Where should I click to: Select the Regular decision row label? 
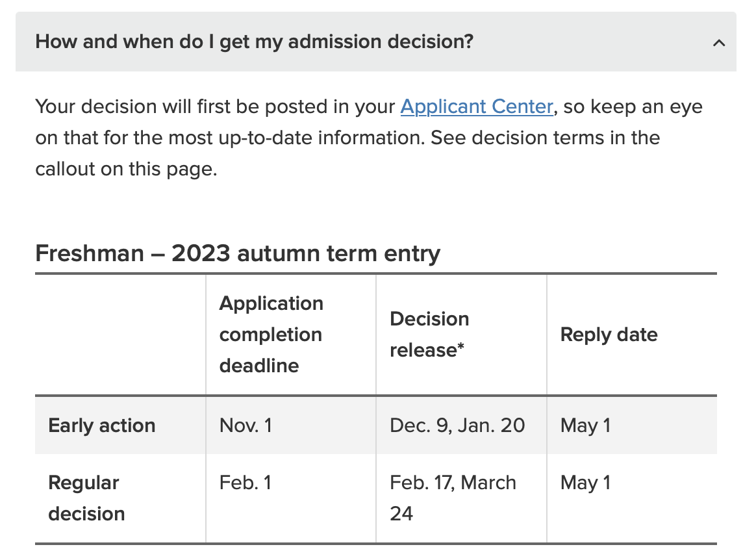(86, 498)
